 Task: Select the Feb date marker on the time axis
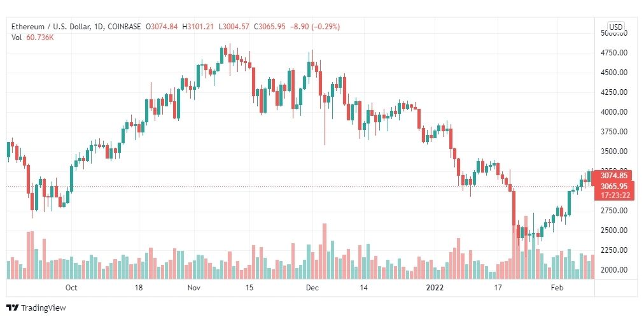click(x=557, y=288)
